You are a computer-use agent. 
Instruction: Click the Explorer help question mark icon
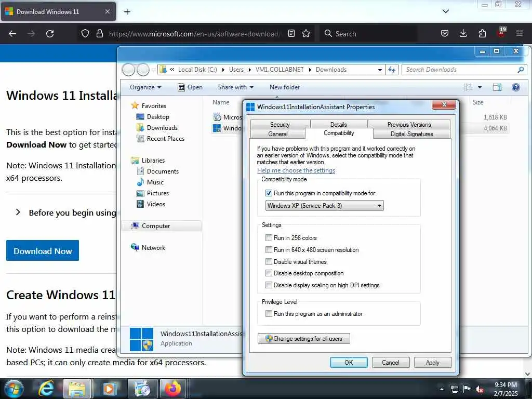516,87
